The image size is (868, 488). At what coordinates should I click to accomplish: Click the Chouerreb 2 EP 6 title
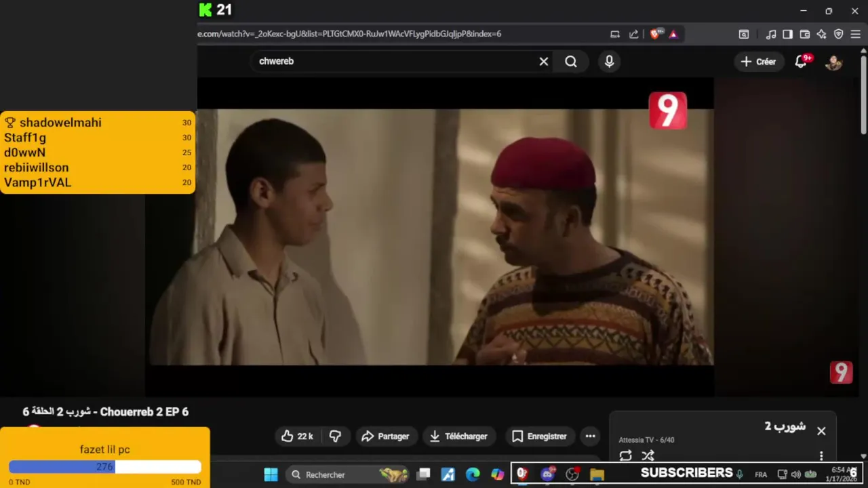(106, 412)
